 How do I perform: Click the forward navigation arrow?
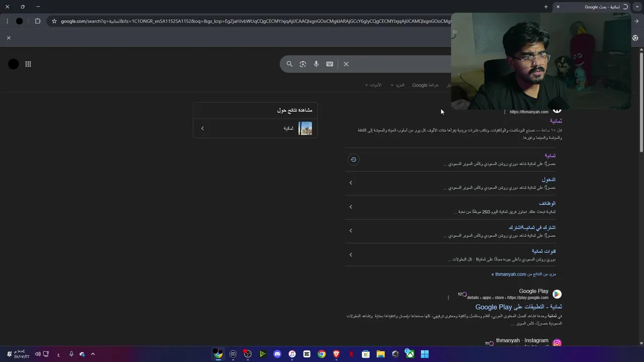click(636, 21)
